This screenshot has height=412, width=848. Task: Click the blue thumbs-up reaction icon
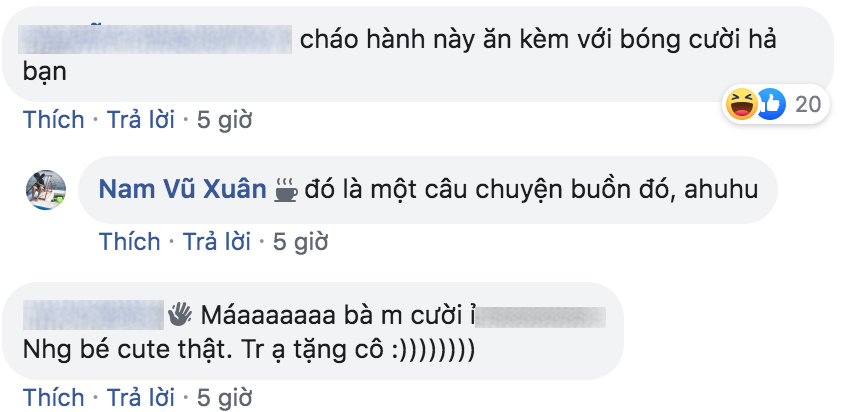click(x=771, y=104)
